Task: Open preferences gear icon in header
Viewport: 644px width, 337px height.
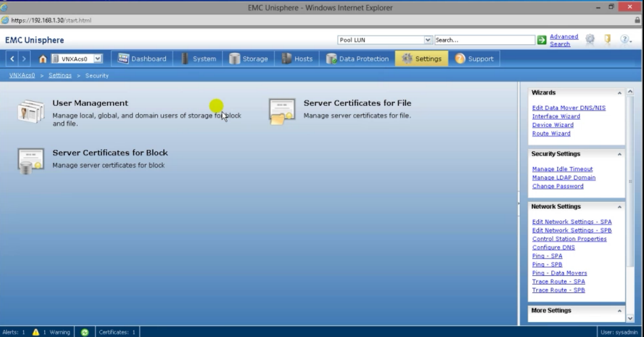Action: click(x=590, y=39)
